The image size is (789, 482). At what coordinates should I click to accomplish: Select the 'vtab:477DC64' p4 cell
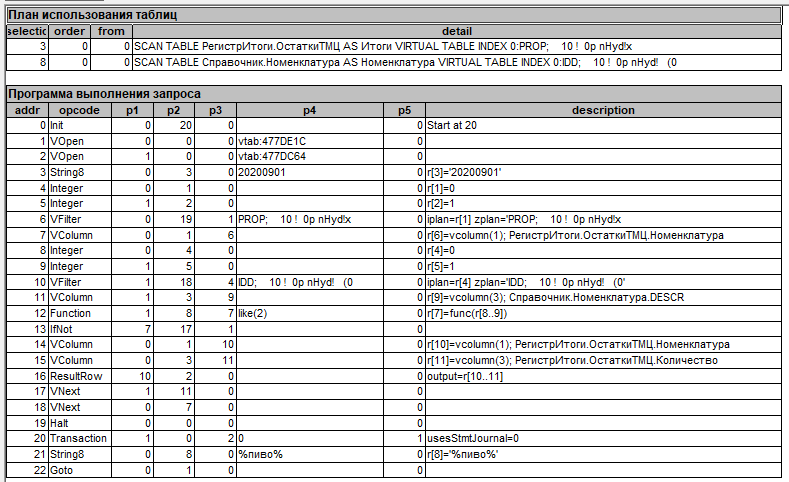tap(309, 156)
